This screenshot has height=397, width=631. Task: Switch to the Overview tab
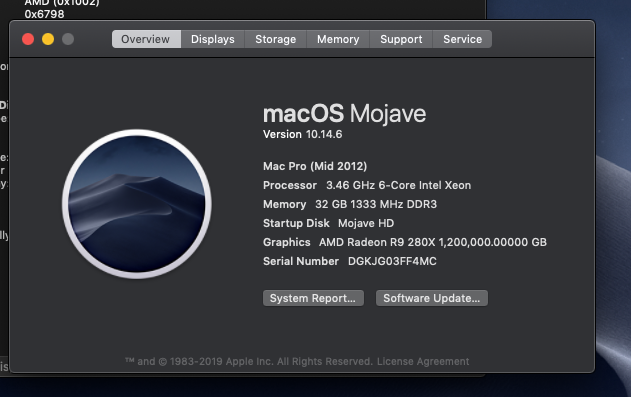[146, 39]
